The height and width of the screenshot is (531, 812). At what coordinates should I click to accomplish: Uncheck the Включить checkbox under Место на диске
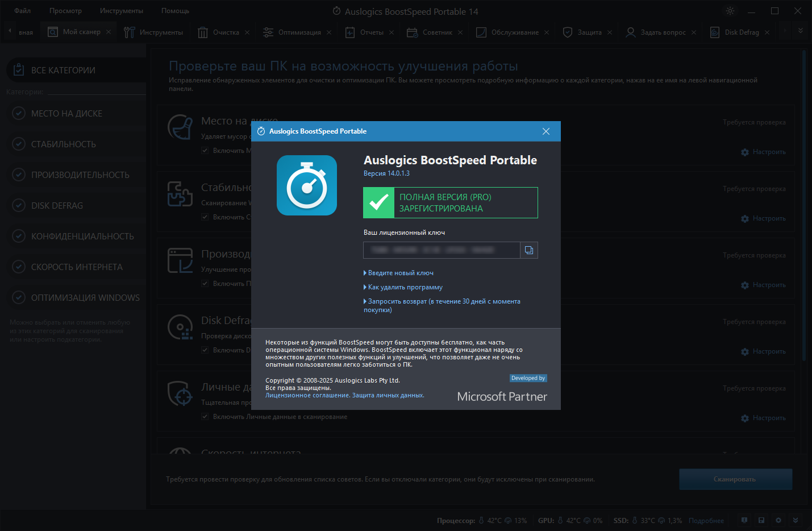(x=205, y=151)
